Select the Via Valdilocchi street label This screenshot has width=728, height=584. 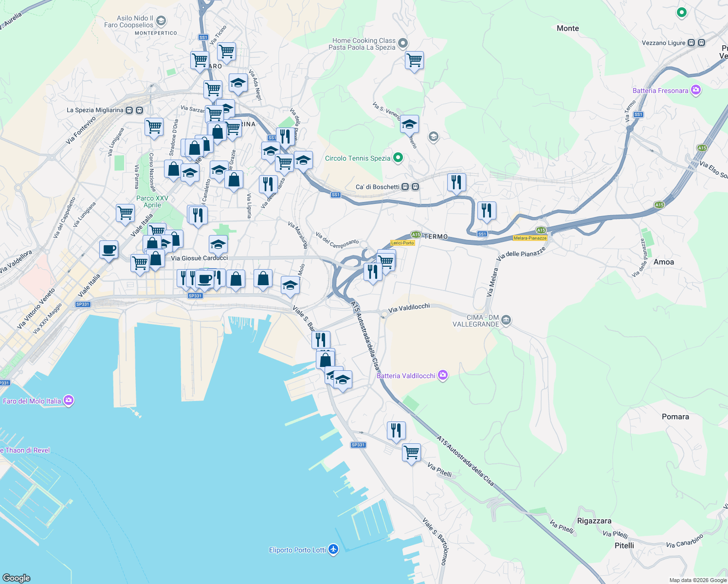[409, 308]
